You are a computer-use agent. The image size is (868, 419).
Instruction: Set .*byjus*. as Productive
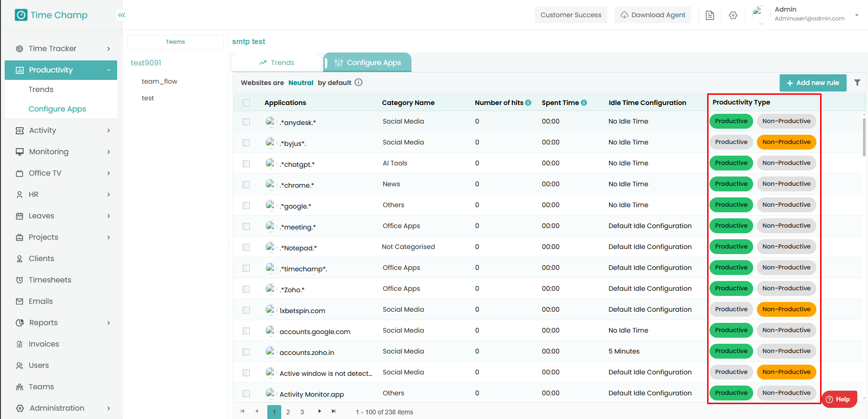[x=731, y=142]
